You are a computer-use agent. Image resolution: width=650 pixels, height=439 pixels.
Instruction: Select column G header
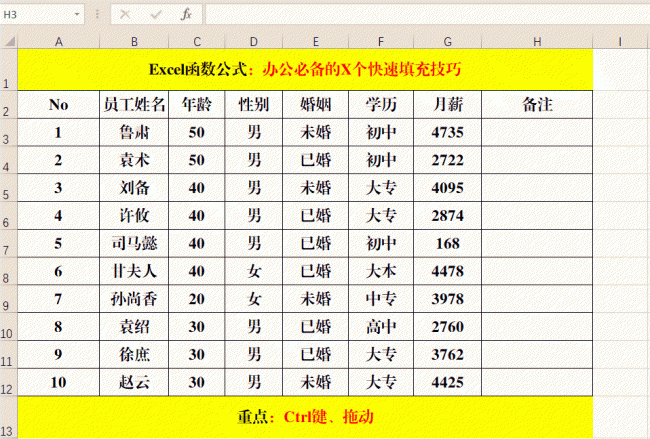click(448, 41)
